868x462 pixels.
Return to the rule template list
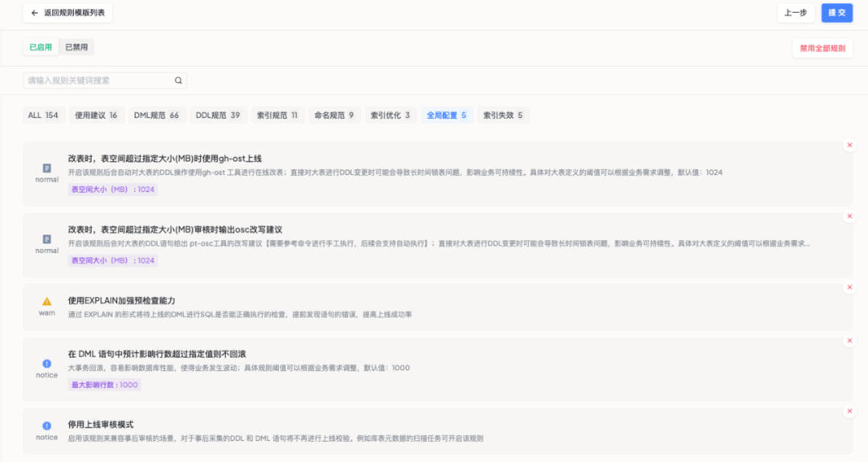pyautogui.click(x=67, y=13)
